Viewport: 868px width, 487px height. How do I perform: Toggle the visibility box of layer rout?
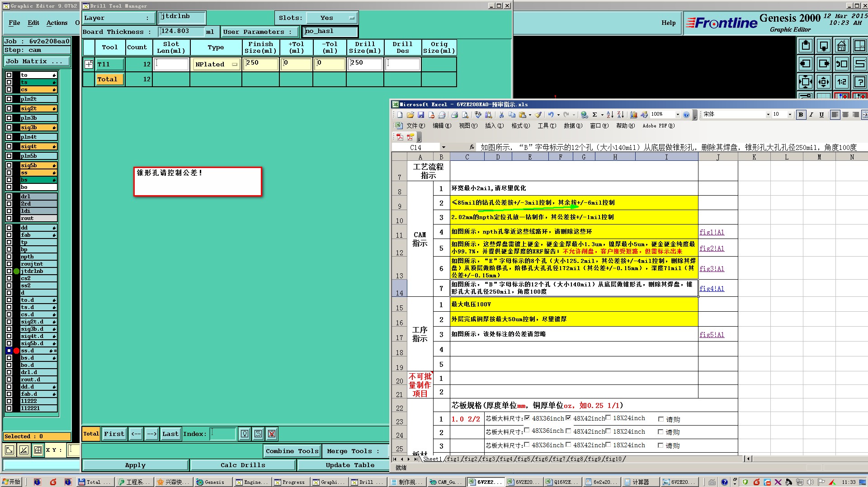coord(9,218)
